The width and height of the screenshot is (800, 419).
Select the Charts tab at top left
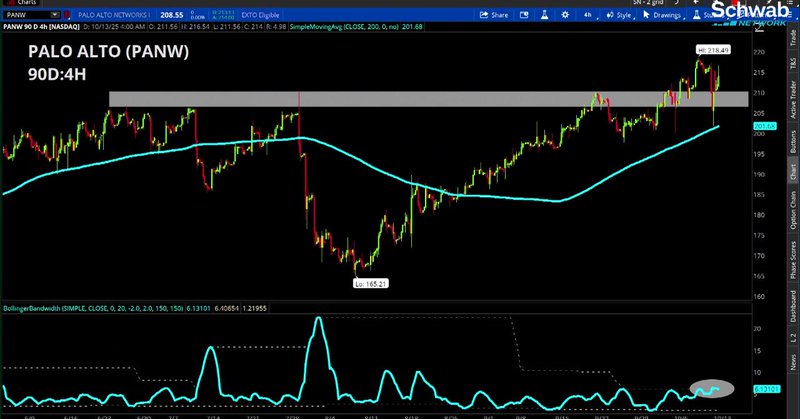click(x=21, y=3)
